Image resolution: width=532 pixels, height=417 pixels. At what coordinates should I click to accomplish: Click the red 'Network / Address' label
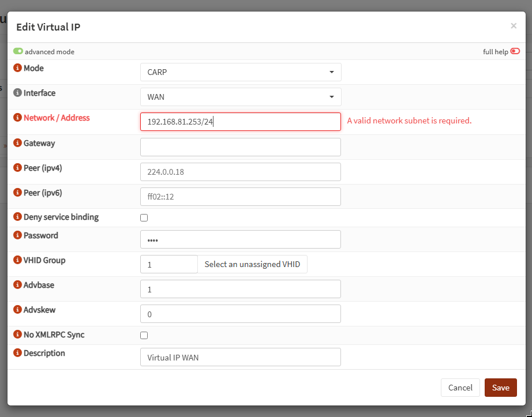tap(57, 118)
